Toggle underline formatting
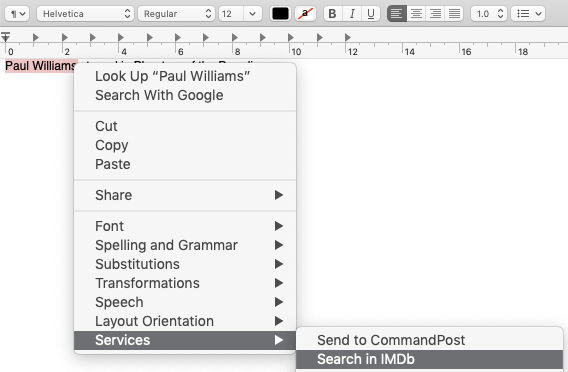 tap(371, 14)
